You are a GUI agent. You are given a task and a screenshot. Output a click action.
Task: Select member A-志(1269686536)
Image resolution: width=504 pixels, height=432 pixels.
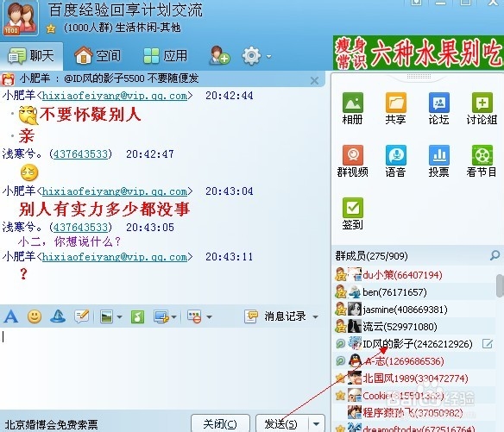click(x=414, y=361)
